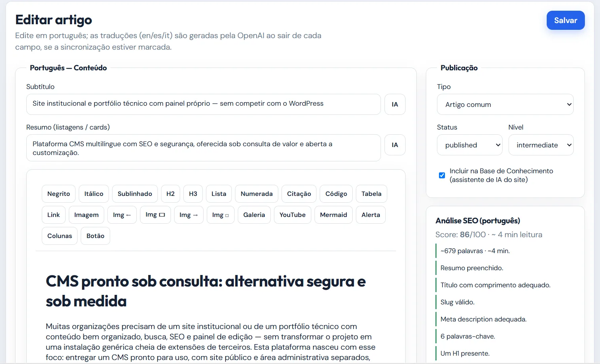Viewport: 600px width, 364px height.
Task: Apply Negrito formatting
Action: click(58, 194)
